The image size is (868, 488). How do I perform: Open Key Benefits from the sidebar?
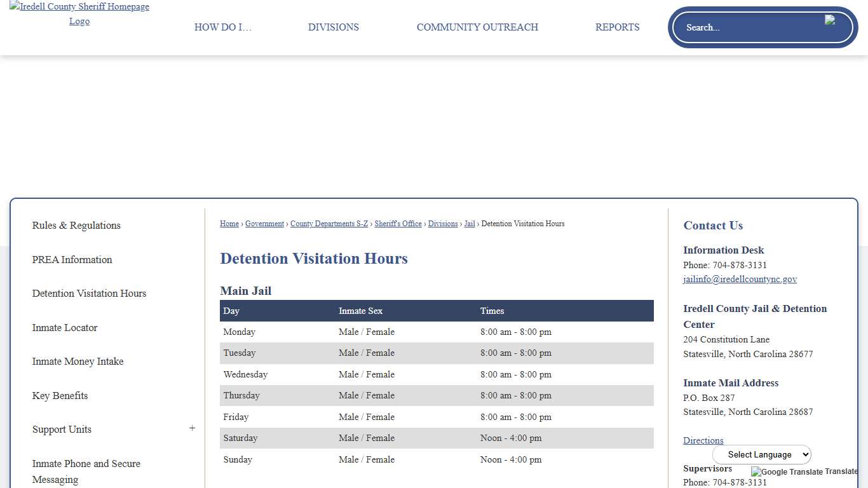click(60, 396)
